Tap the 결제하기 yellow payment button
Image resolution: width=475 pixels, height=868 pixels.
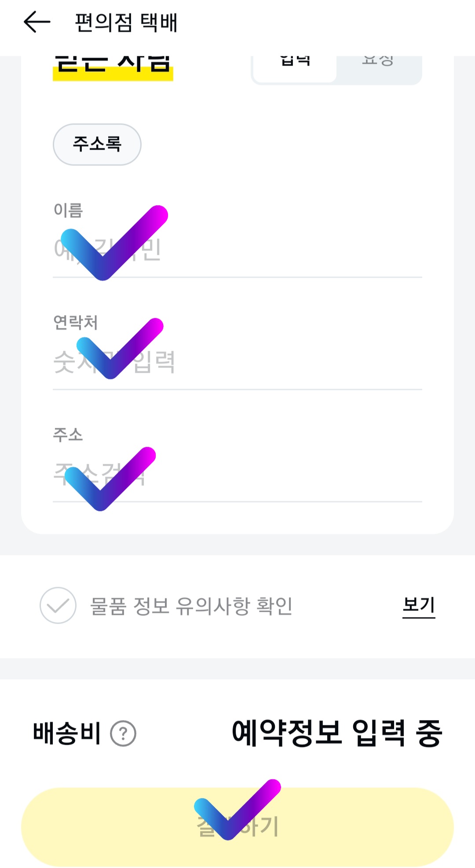click(237, 827)
